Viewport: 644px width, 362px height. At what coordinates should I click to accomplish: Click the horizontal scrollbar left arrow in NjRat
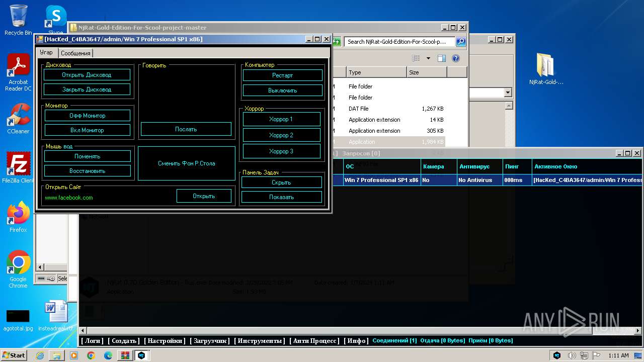pyautogui.click(x=84, y=331)
